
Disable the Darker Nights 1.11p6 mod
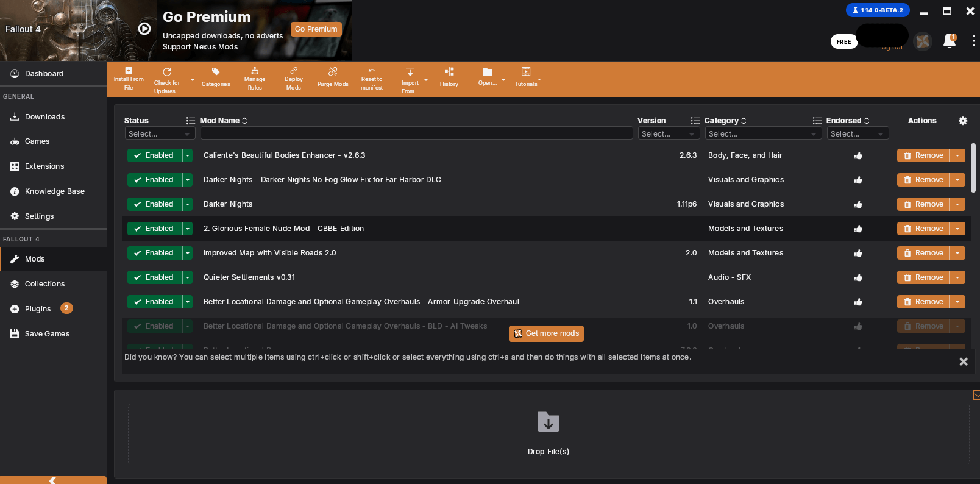(x=155, y=204)
